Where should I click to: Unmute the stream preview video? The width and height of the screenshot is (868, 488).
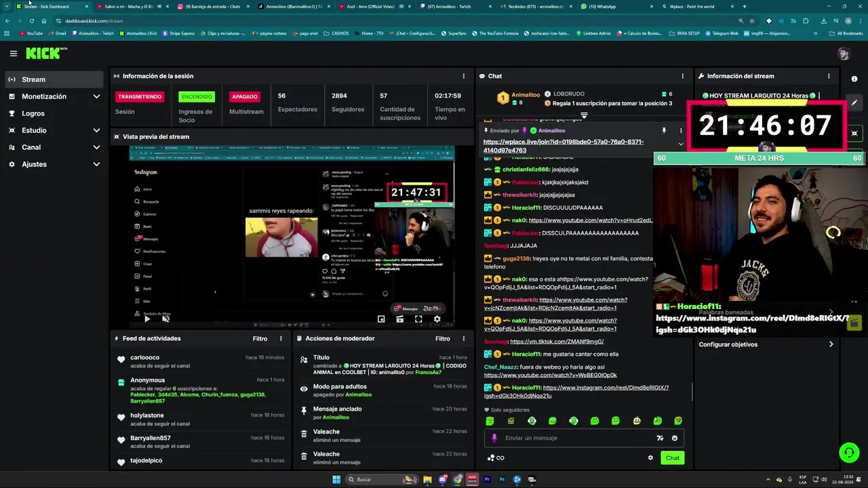point(165,319)
